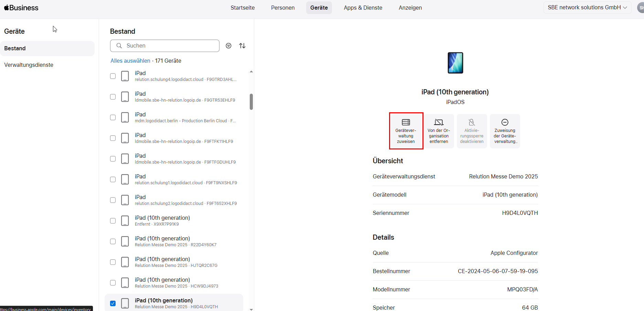Image resolution: width=644 pixels, height=311 pixels.
Task: Click device icon for serial HCW9DJ4973
Action: coord(125,283)
